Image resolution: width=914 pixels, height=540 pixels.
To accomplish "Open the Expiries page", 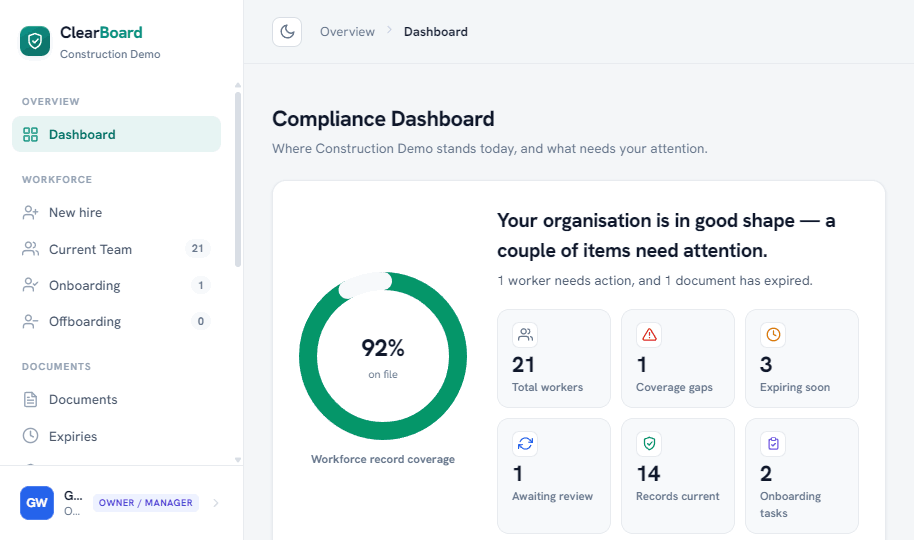I will click(x=117, y=436).
